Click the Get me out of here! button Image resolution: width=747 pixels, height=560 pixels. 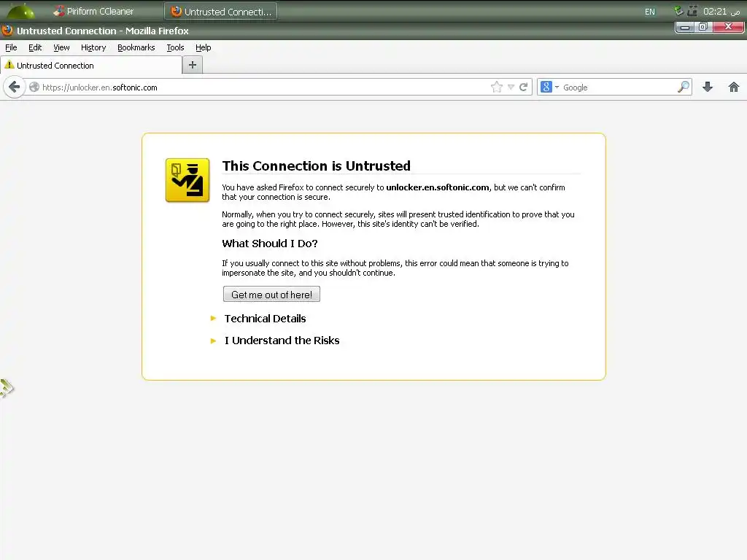click(271, 295)
